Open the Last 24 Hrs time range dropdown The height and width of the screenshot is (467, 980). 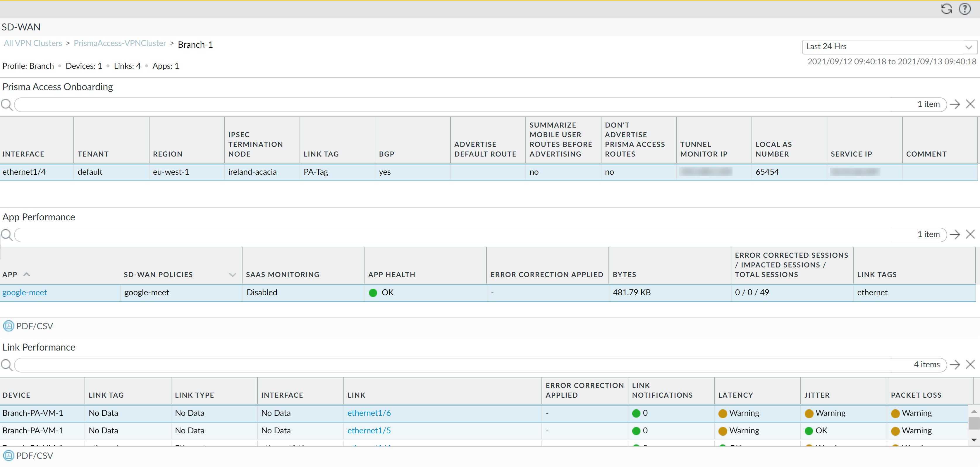pyautogui.click(x=889, y=47)
